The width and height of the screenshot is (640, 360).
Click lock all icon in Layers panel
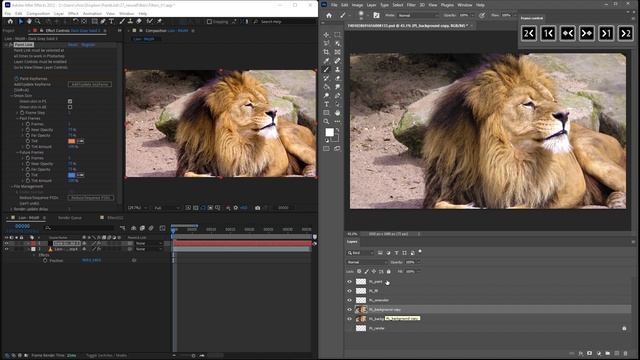pos(389,271)
